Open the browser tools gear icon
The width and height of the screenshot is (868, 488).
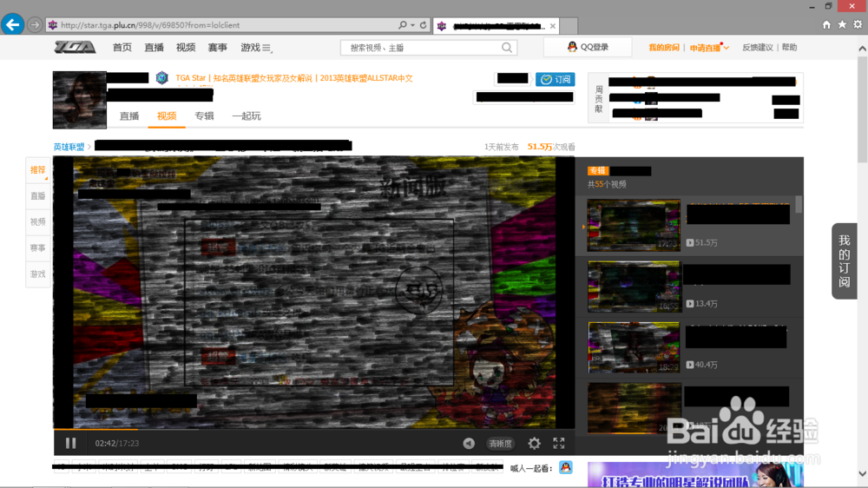[858, 24]
